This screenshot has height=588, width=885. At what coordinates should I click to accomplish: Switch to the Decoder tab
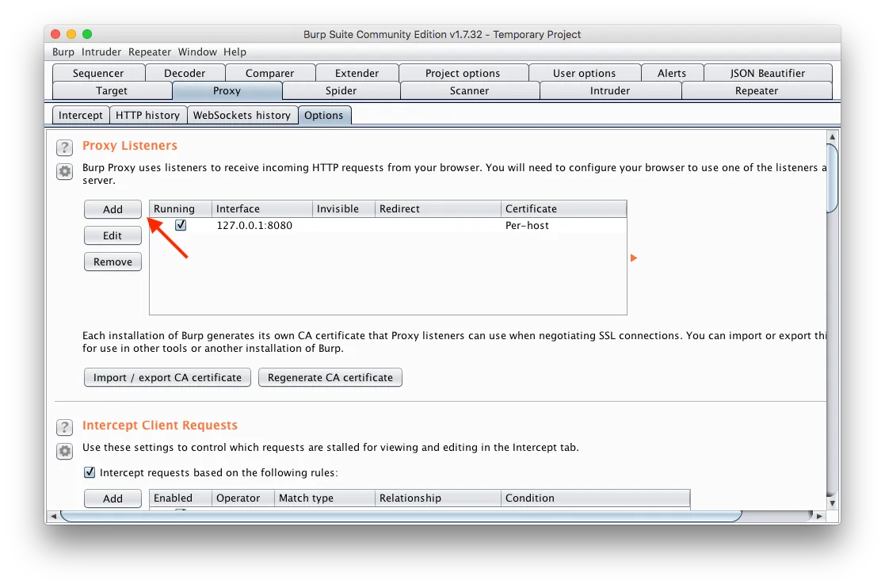[185, 73]
